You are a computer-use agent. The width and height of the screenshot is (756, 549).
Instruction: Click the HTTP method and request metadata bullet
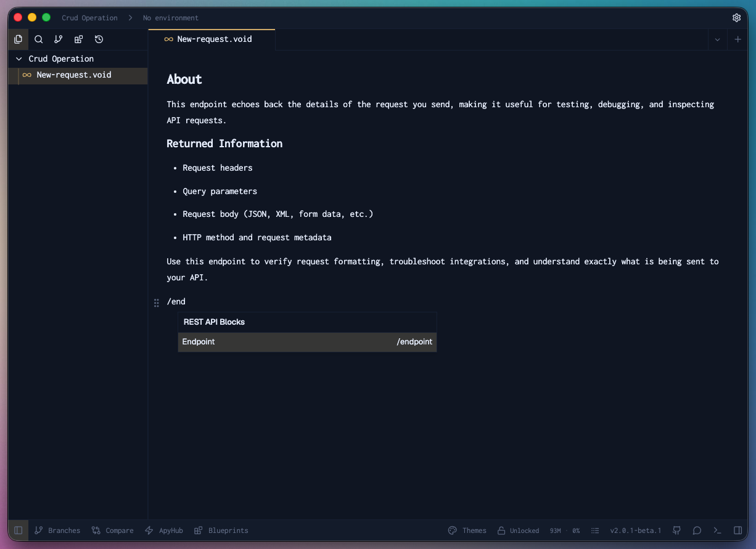tap(257, 238)
